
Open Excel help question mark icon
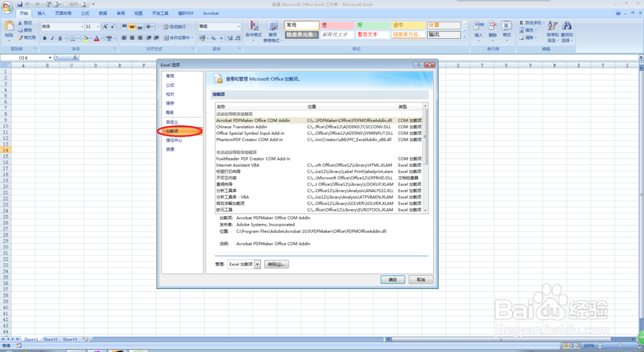[x=618, y=13]
